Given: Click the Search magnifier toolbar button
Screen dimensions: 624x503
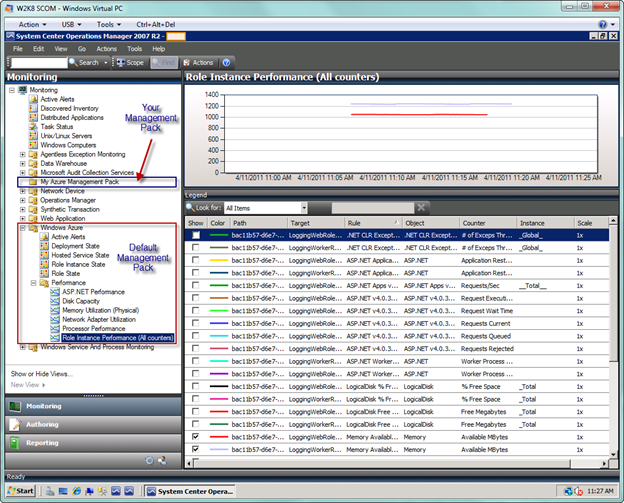Looking at the screenshot, I should (73, 62).
